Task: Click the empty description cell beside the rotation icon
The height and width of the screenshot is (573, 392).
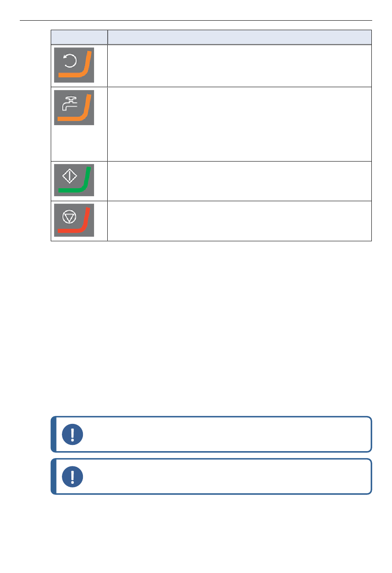Action: coord(240,66)
